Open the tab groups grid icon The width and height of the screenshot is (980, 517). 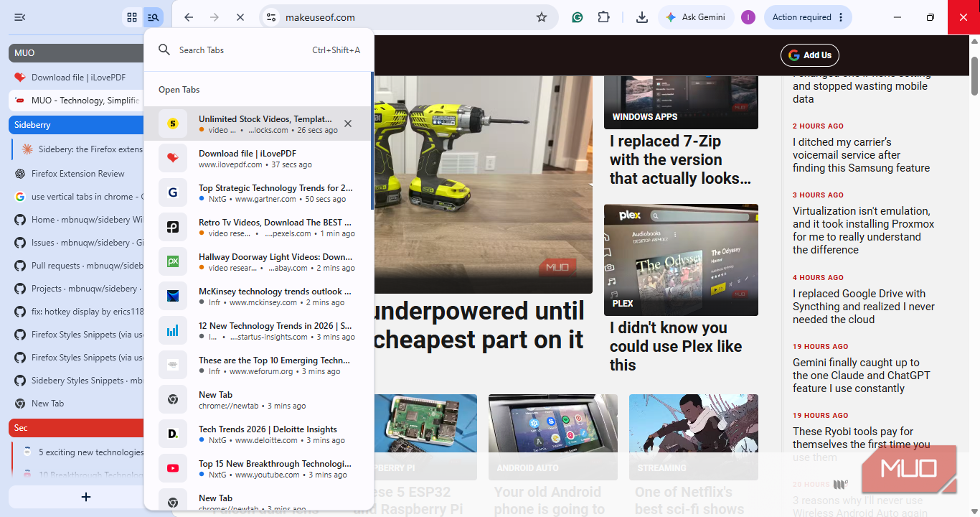pyautogui.click(x=132, y=17)
